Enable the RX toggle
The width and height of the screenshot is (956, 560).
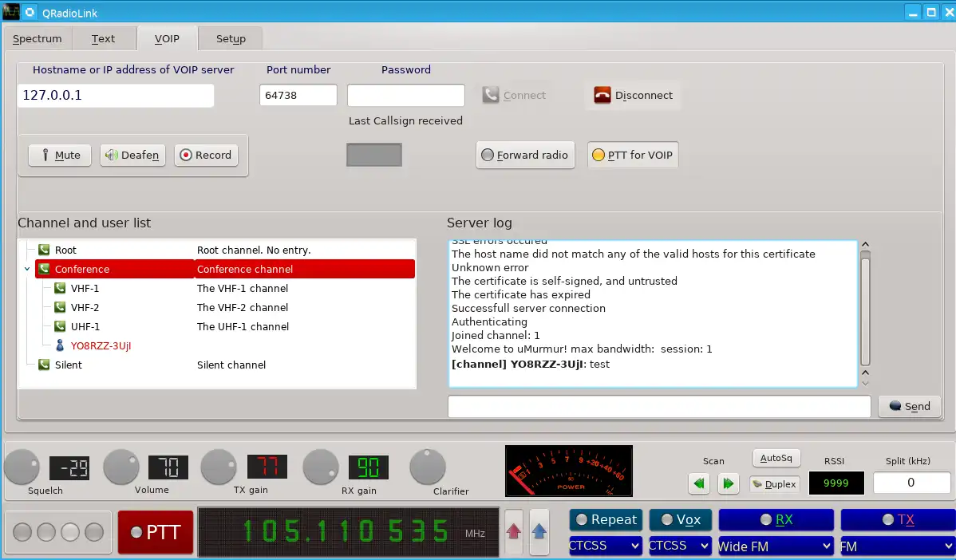[776, 520]
